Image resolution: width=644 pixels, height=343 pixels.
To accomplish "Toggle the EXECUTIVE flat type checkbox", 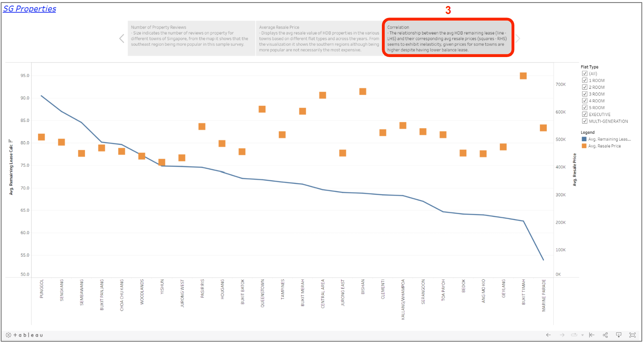I will [585, 114].
